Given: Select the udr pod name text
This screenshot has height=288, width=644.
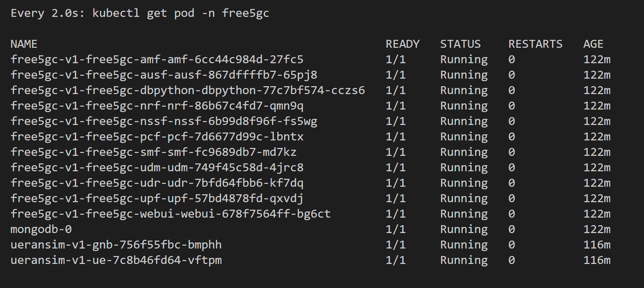Looking at the screenshot, I should click(x=157, y=183).
